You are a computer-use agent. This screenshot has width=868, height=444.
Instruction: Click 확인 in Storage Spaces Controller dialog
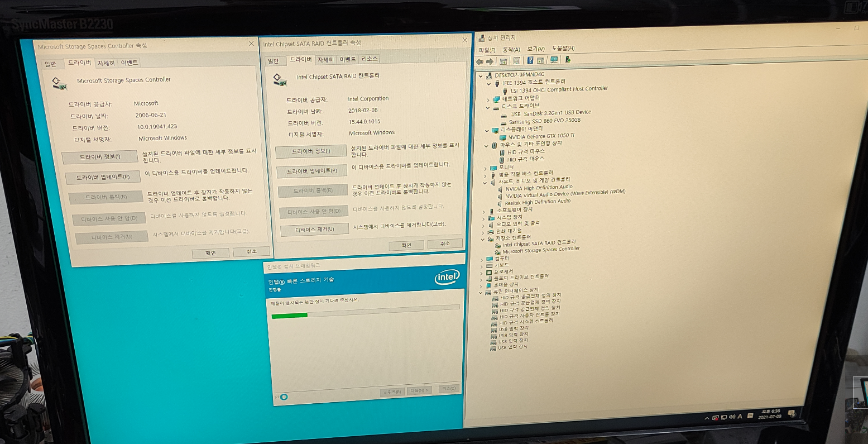point(210,253)
